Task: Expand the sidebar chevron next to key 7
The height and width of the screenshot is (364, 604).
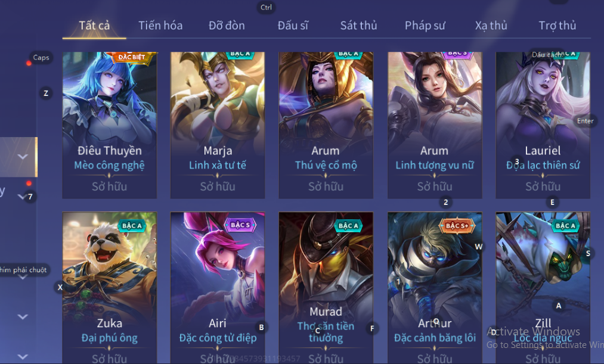Action: (x=21, y=197)
